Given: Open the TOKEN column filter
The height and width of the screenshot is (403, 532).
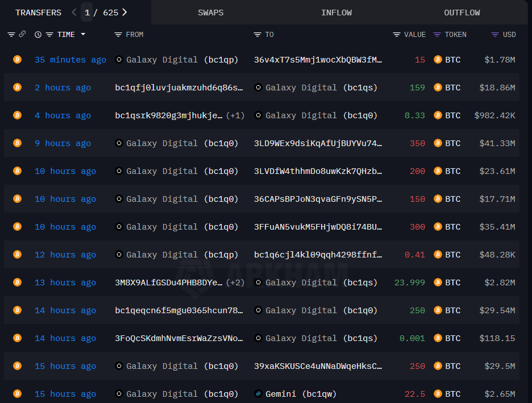Looking at the screenshot, I should (437, 35).
